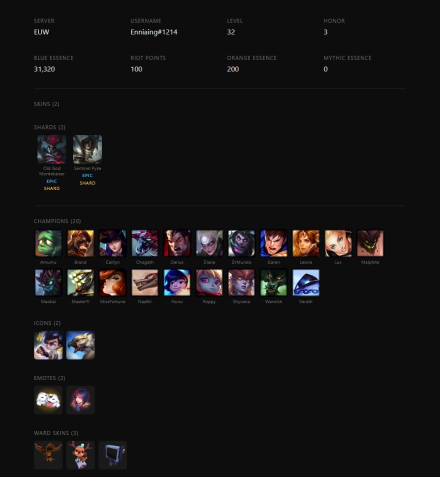The image size is (440, 477).
Task: Click the Poppy champion portrait
Action: [x=209, y=283]
